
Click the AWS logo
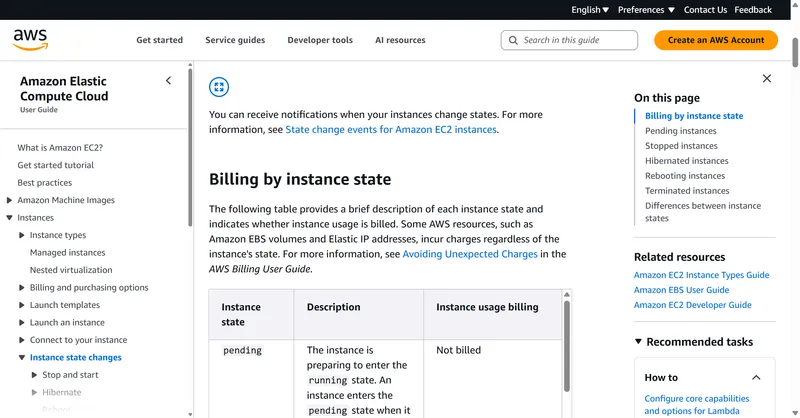tap(31, 40)
